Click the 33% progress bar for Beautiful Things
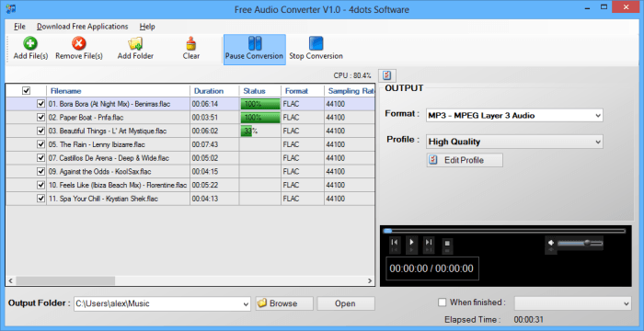The height and width of the screenshot is (331, 644). tap(260, 131)
